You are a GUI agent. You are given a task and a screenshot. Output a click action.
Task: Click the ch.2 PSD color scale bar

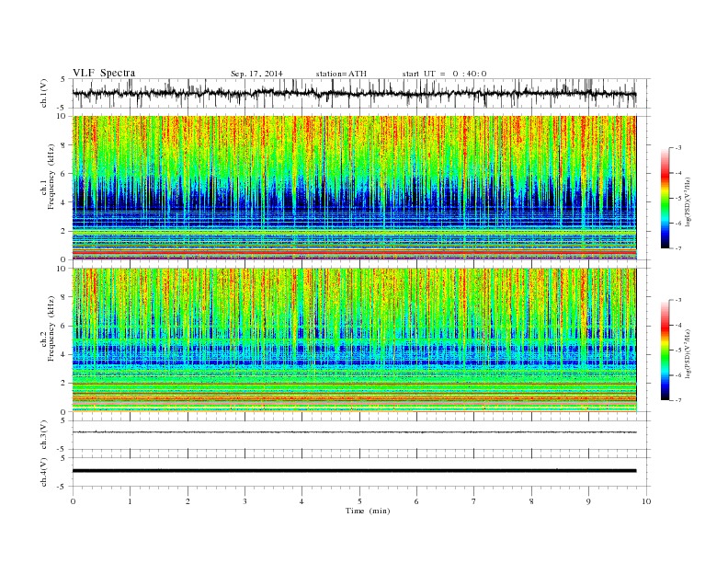(x=665, y=350)
